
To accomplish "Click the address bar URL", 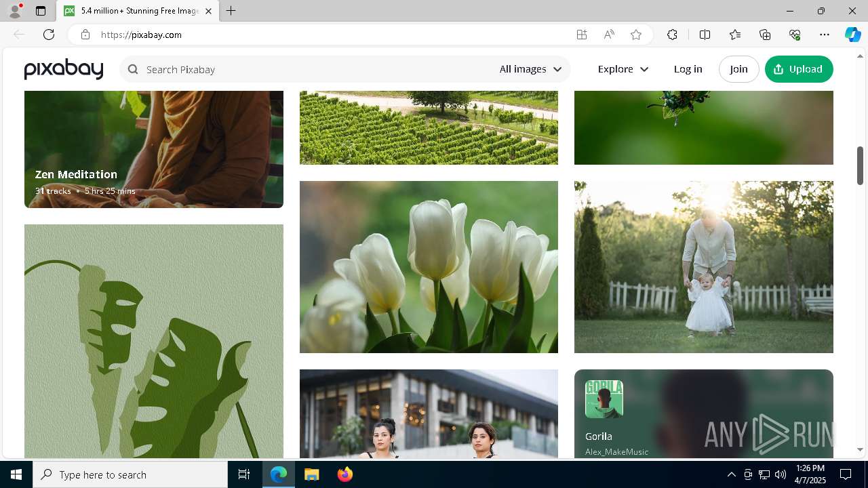I will [141, 35].
